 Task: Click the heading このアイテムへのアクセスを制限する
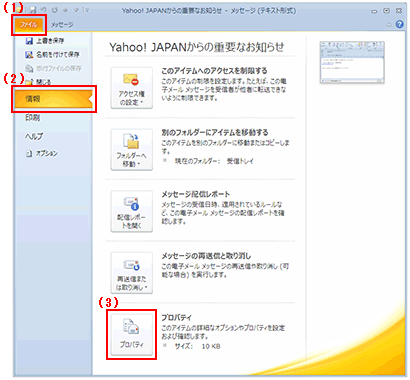click(x=214, y=71)
